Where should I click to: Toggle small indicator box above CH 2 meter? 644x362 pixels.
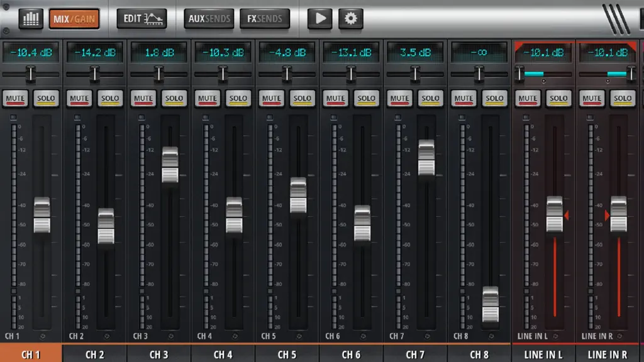pyautogui.click(x=77, y=118)
